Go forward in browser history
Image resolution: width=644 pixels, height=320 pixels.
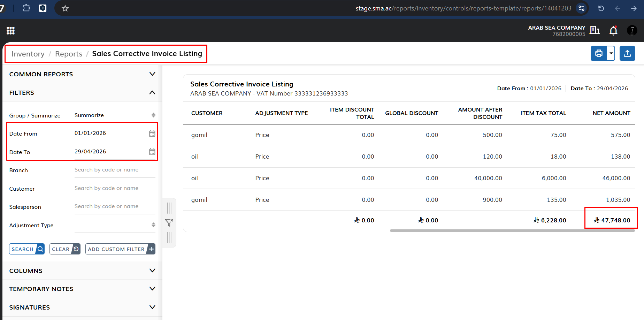click(634, 8)
